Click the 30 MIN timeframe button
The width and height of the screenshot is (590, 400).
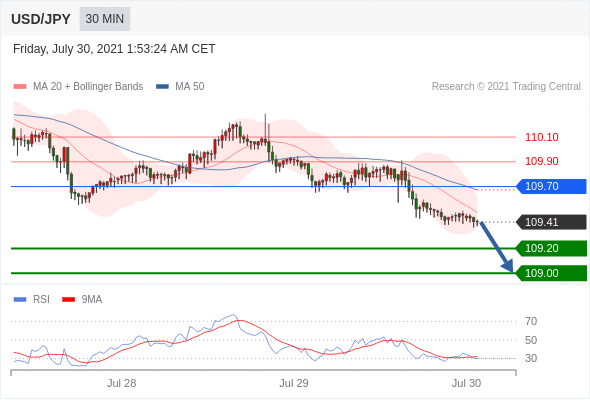click(105, 19)
